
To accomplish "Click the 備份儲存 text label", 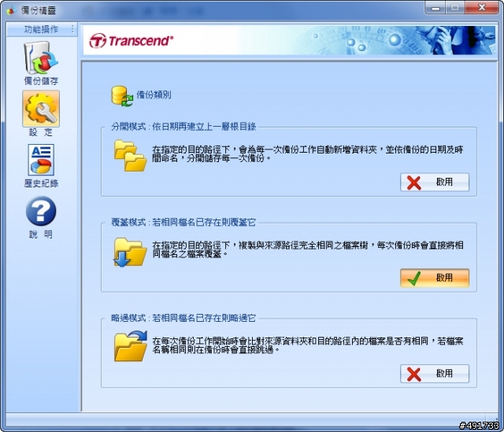I will tap(41, 81).
